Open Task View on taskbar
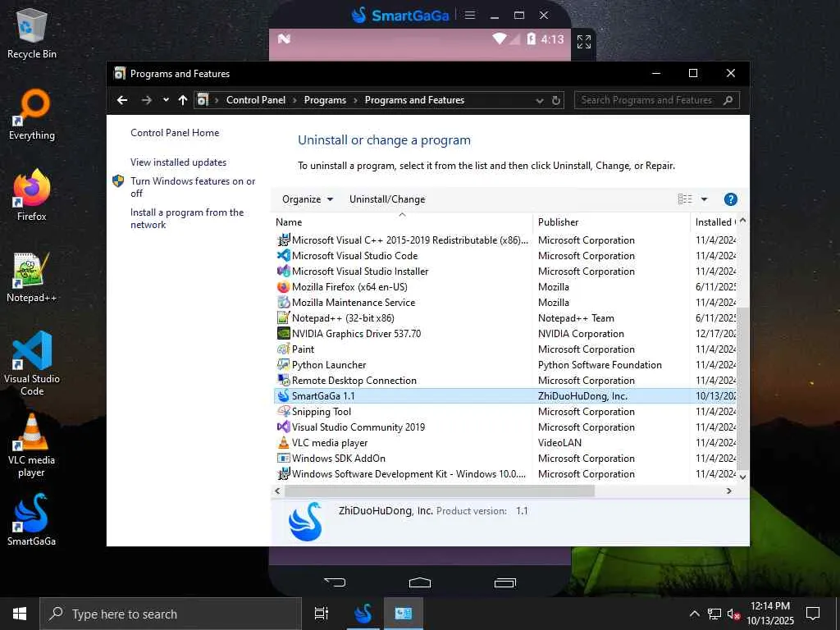The height and width of the screenshot is (630, 840). [x=322, y=614]
